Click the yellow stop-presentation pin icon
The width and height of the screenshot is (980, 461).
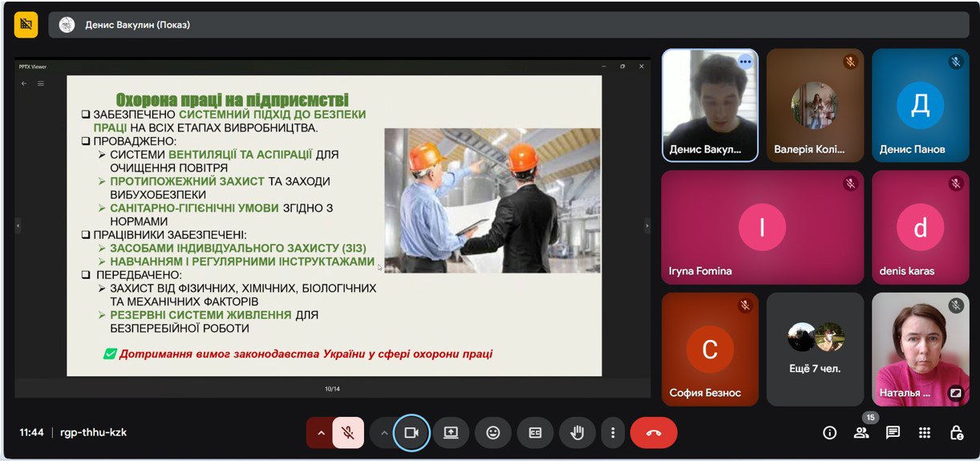(x=26, y=25)
